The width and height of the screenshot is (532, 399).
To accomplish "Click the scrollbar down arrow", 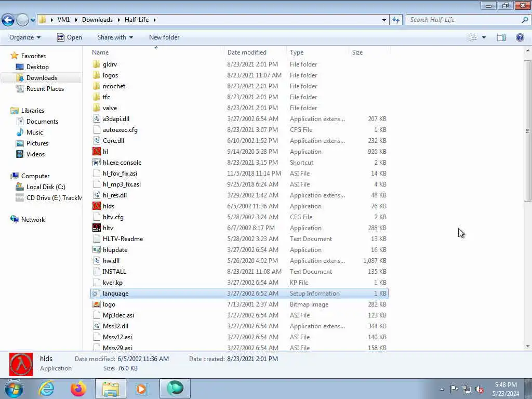I will 527,347.
